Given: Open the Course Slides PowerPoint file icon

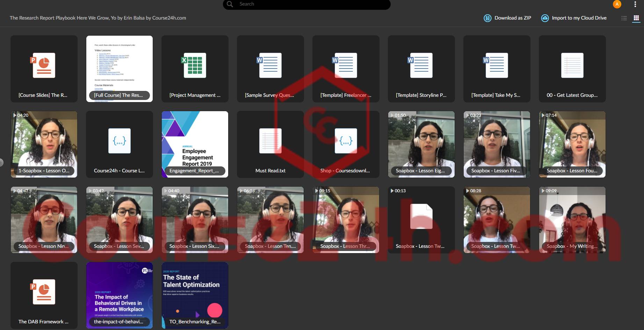Looking at the screenshot, I should click(44, 65).
